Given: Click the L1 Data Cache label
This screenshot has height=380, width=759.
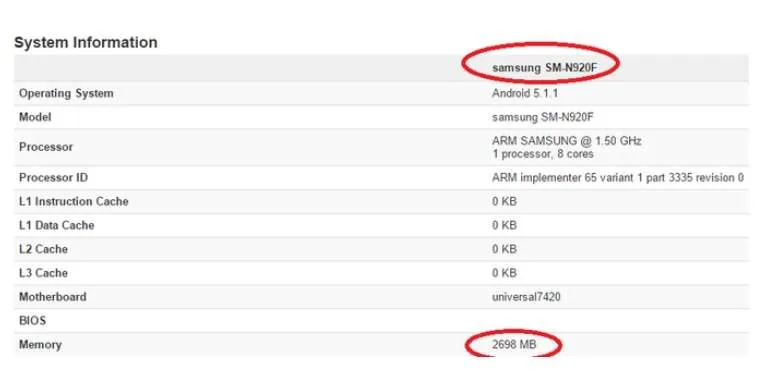Looking at the screenshot, I should [57, 225].
